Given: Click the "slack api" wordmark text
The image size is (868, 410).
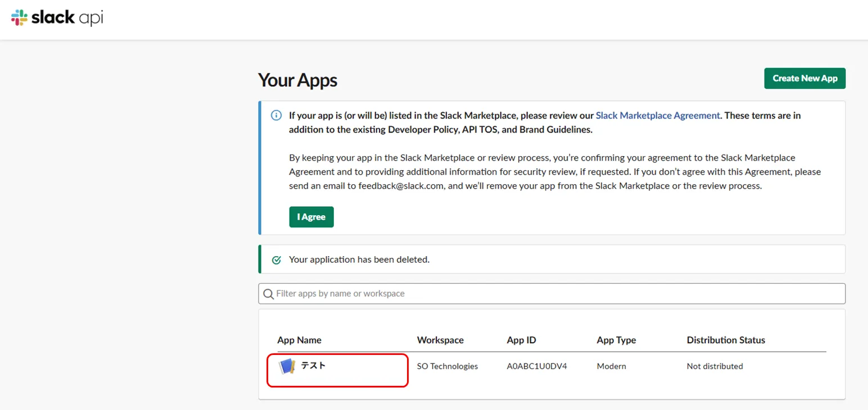Looking at the screenshot, I should tap(67, 18).
